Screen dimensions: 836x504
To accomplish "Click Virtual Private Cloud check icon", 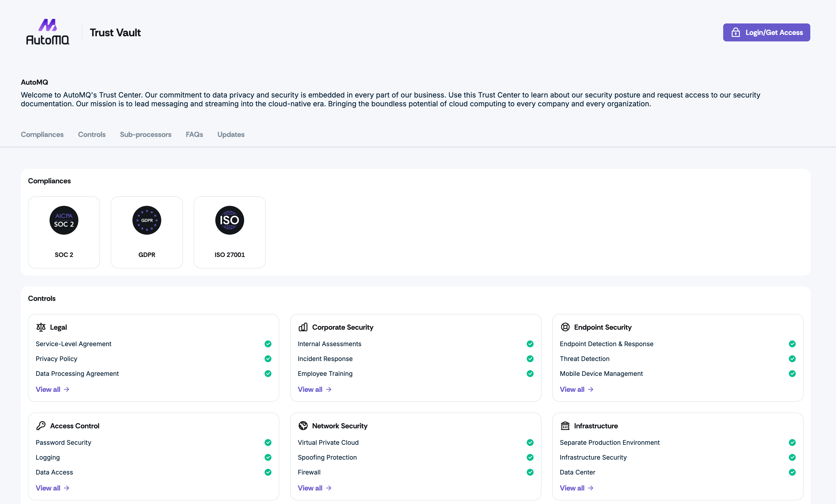I will [x=530, y=443].
